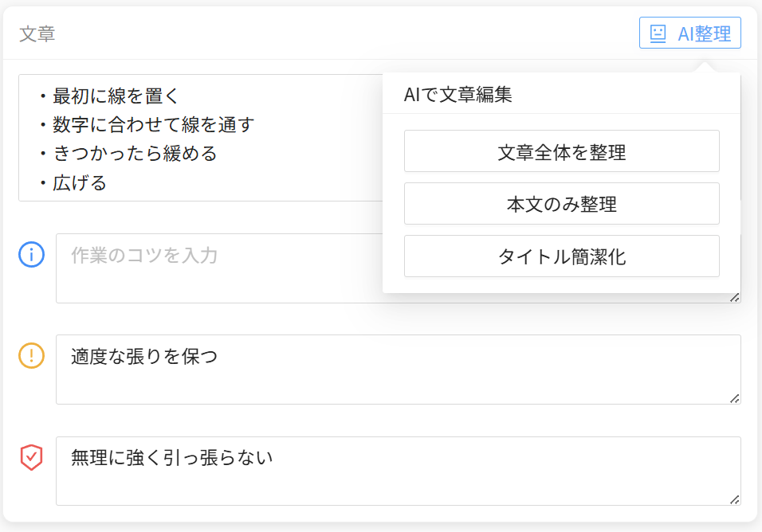Click the resize handle of 作業のコツ field
Screen dimensions: 762x532
[x=734, y=297]
